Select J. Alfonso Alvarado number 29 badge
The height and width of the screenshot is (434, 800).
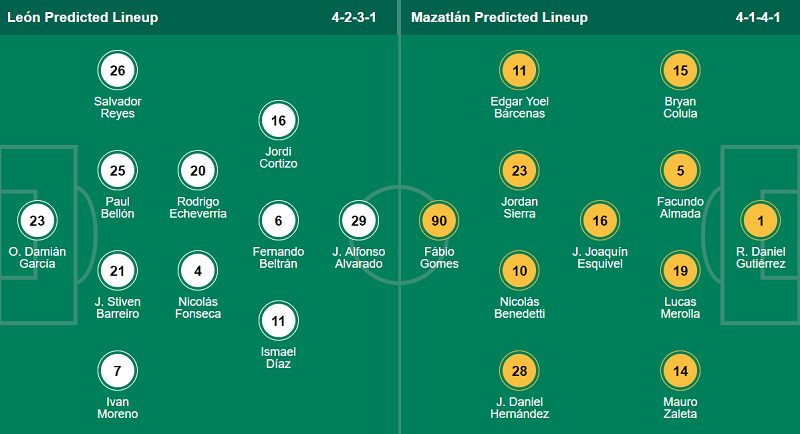(x=359, y=220)
